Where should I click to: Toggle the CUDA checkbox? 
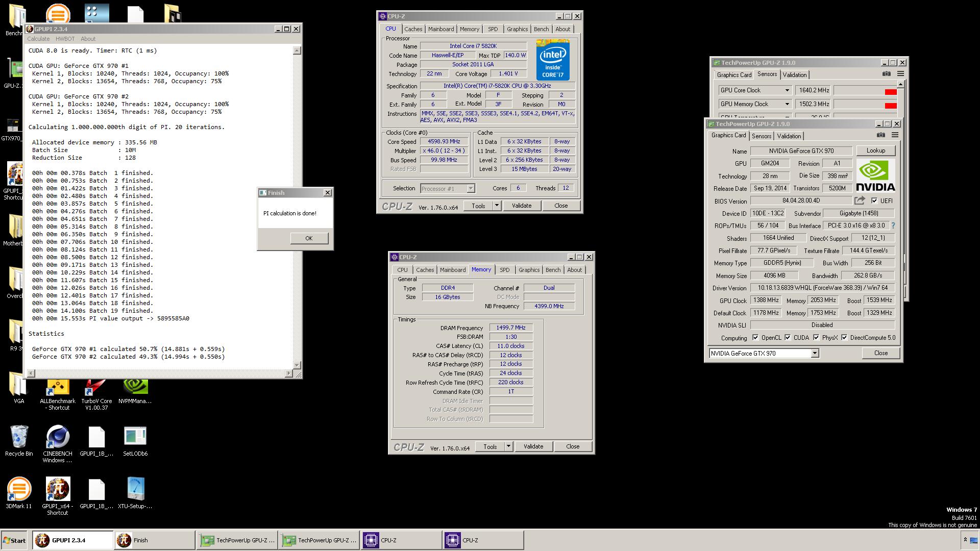click(788, 337)
